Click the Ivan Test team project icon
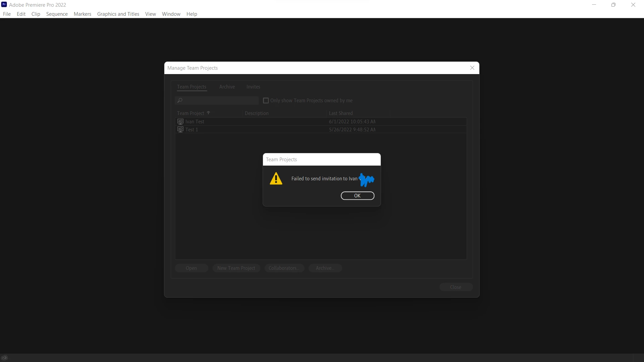The height and width of the screenshot is (362, 644). point(180,121)
